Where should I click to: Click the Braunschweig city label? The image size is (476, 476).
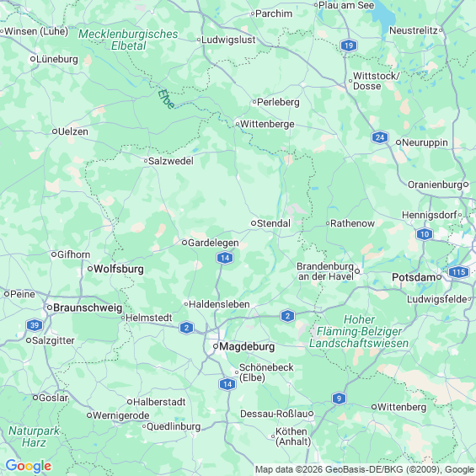(x=88, y=308)
